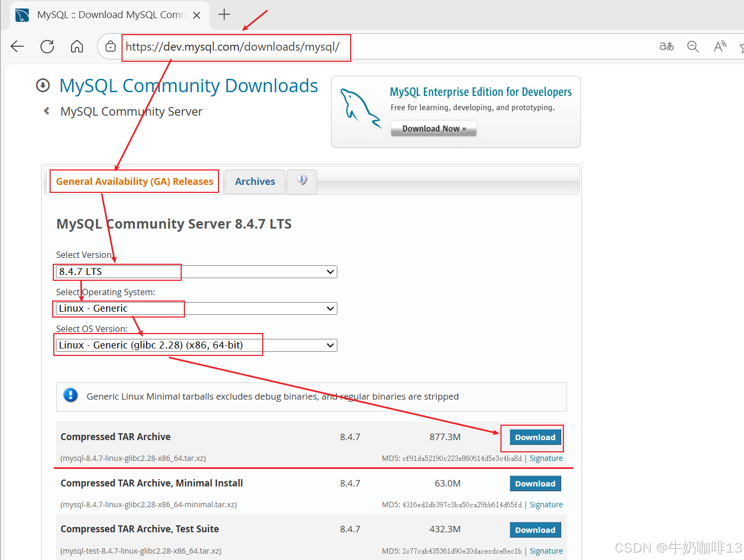Click MD5 hash starting cf91da52190c
The image size is (744, 560).
pyautogui.click(x=462, y=458)
